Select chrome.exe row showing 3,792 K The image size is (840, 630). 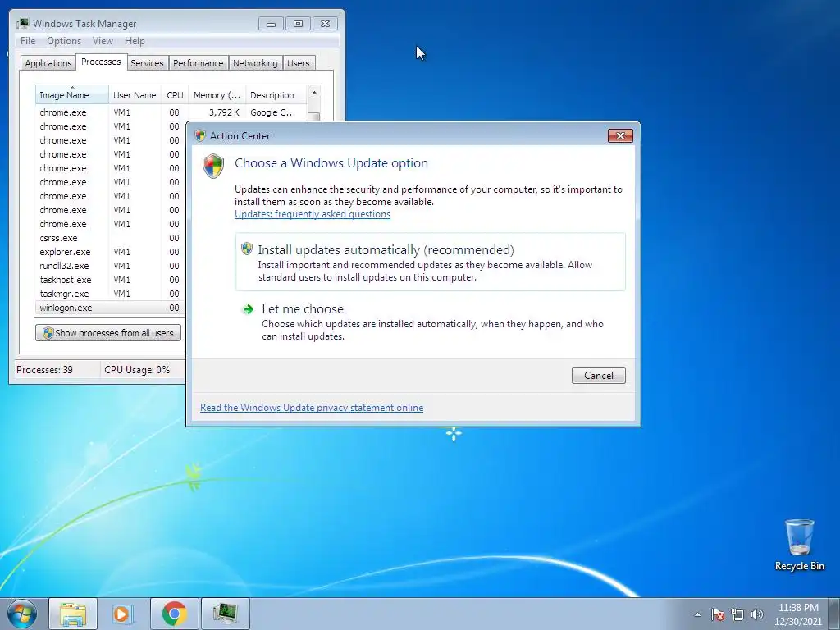coord(171,112)
